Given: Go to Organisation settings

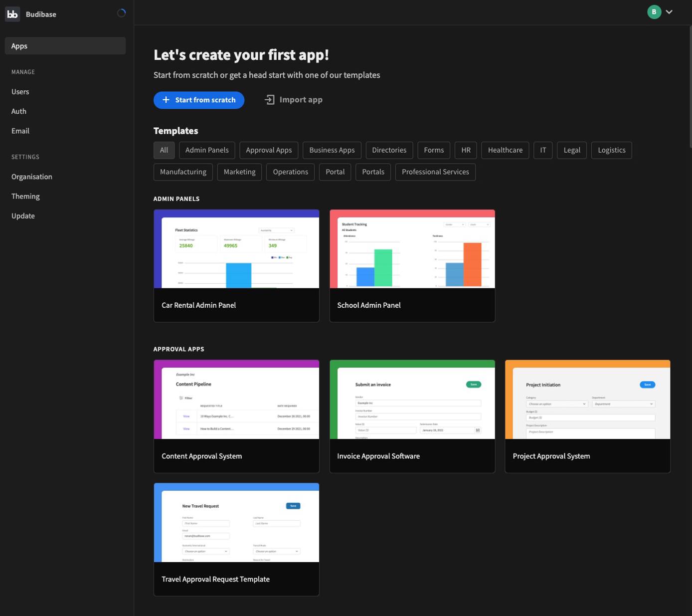Looking at the screenshot, I should (x=31, y=177).
